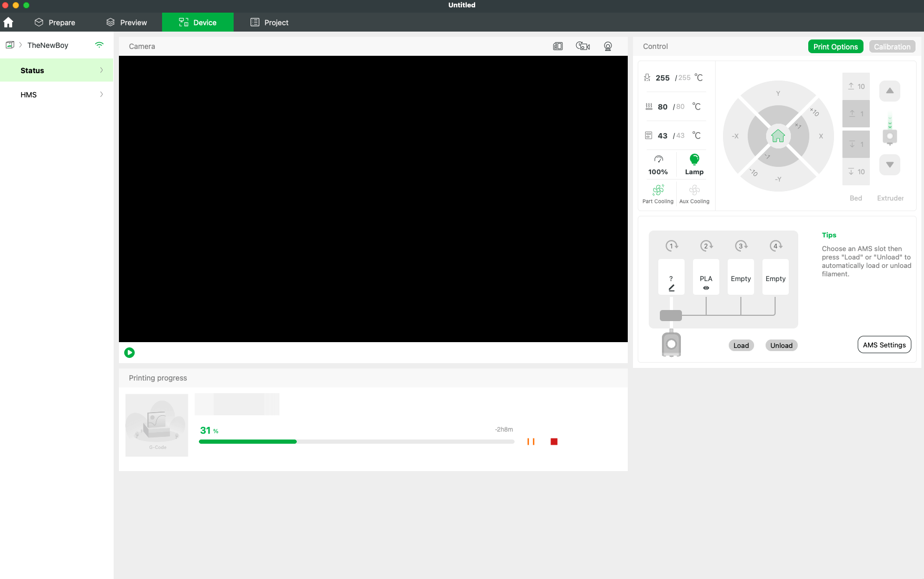The height and width of the screenshot is (579, 924).
Task: Switch to the Prepare tab
Action: click(x=55, y=23)
